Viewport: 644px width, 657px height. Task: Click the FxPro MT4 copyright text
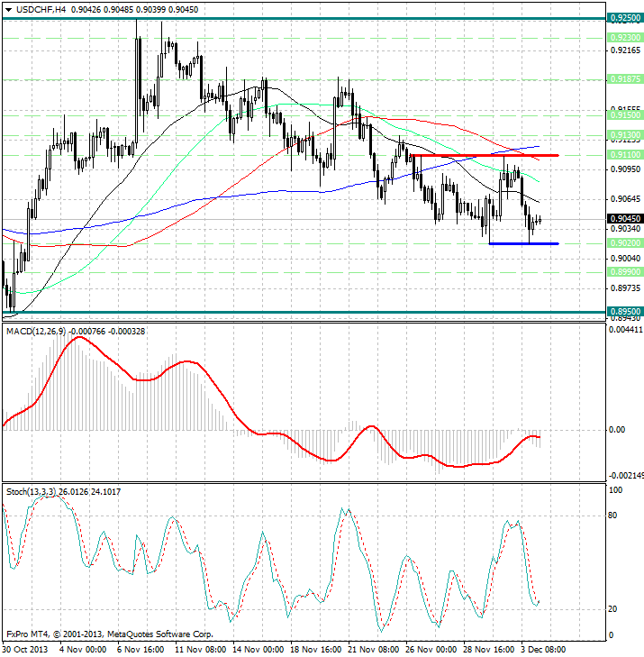(x=110, y=634)
